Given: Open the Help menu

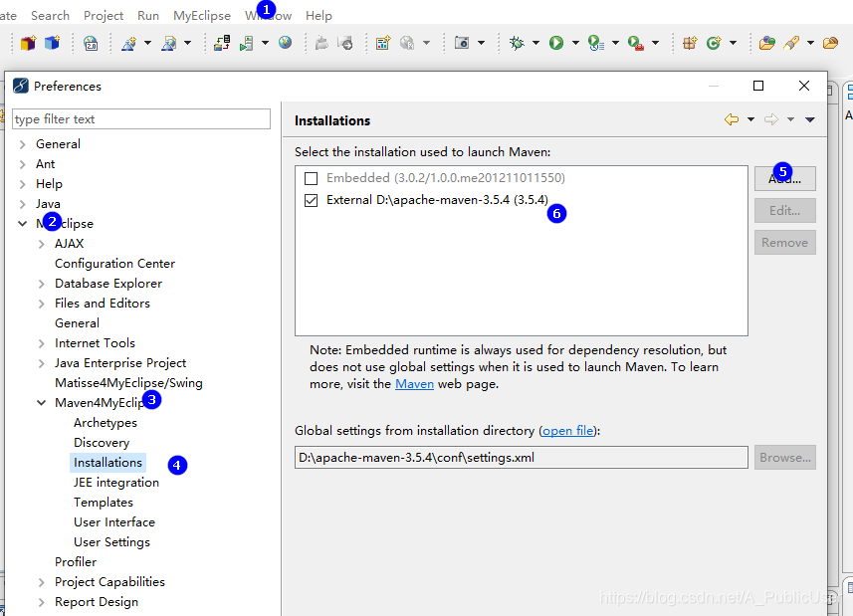Looking at the screenshot, I should coord(319,16).
